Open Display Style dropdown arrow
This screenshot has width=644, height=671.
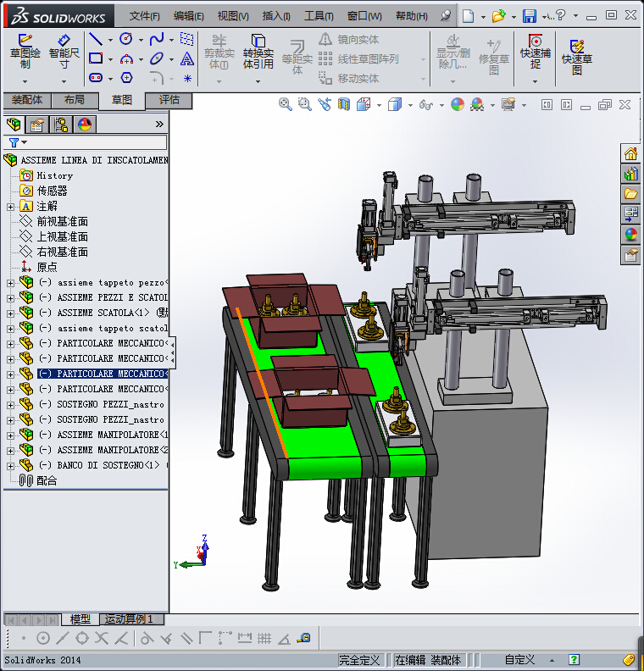click(410, 105)
